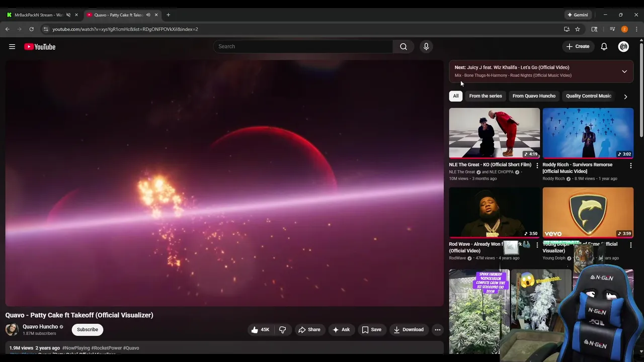Dislike the video with thumbs down
This screenshot has height=362, width=644.
(283, 330)
